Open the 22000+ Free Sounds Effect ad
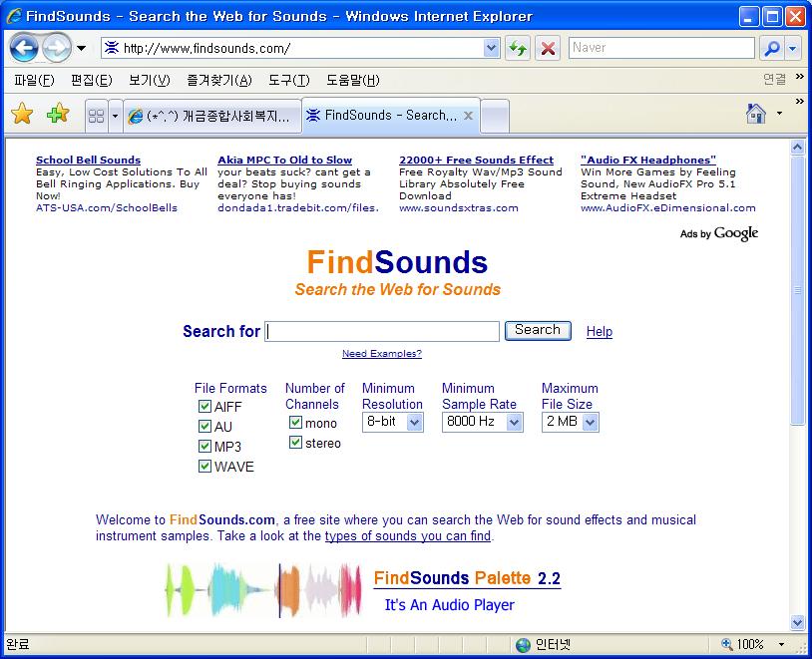This screenshot has height=659, width=812. (x=477, y=160)
